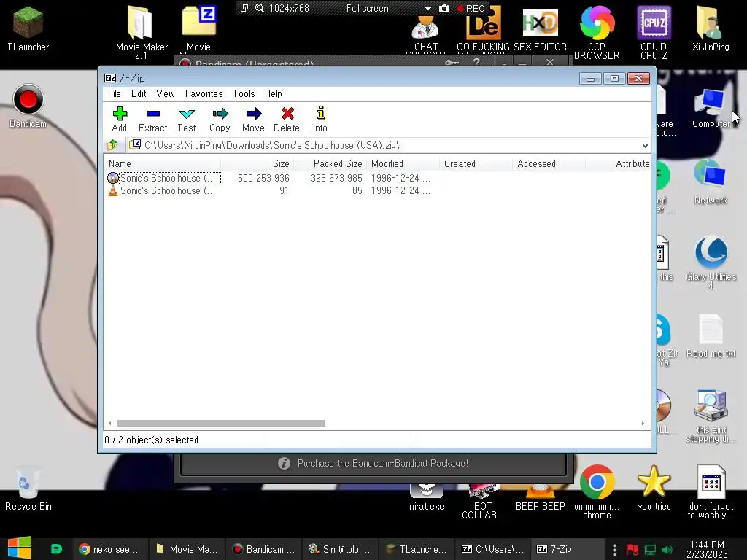The width and height of the screenshot is (747, 560).
Task: Click the recorder REC button
Action: pos(471,9)
